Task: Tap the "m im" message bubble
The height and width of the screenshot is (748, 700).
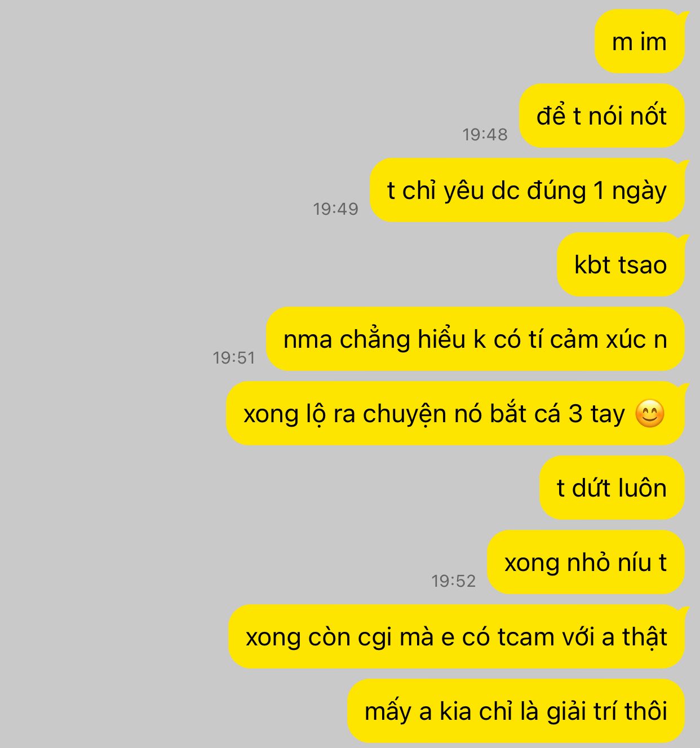Action: (640, 41)
